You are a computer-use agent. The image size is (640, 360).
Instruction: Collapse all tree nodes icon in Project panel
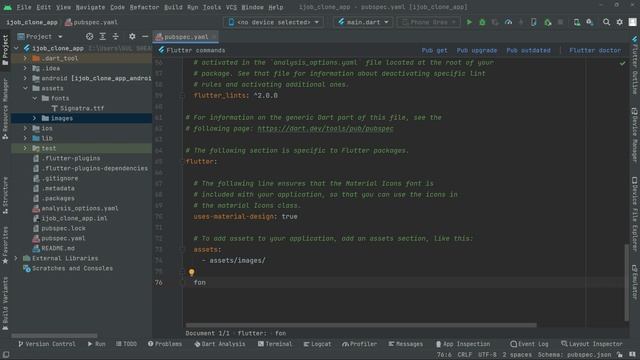[x=116, y=36]
